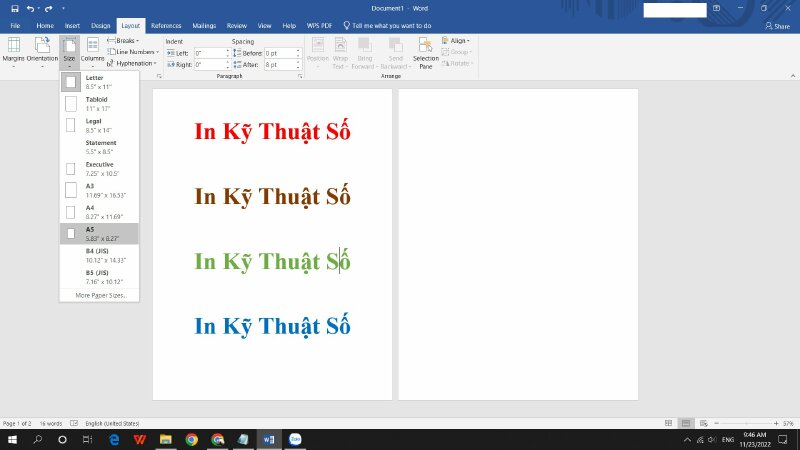
Task: Switch to the Insert tab
Action: 72,26
